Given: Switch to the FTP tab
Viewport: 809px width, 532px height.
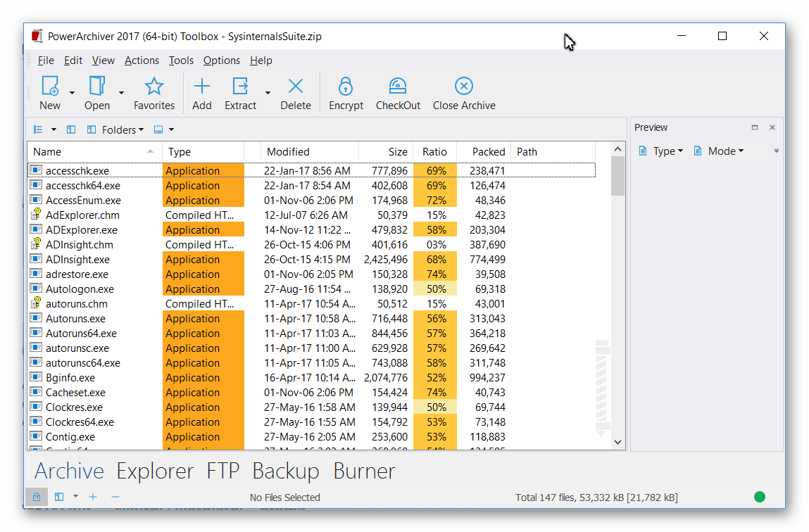Looking at the screenshot, I should coord(223,471).
